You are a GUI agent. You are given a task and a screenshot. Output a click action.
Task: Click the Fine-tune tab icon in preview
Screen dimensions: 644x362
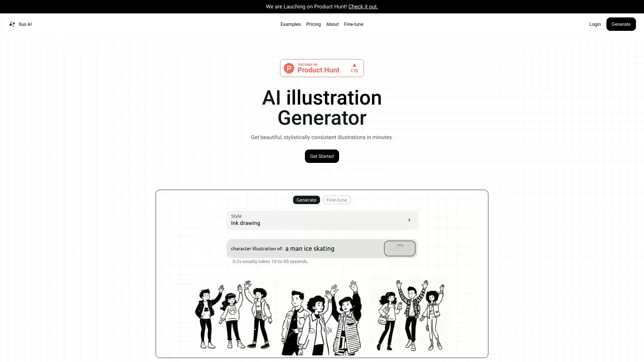[337, 200]
